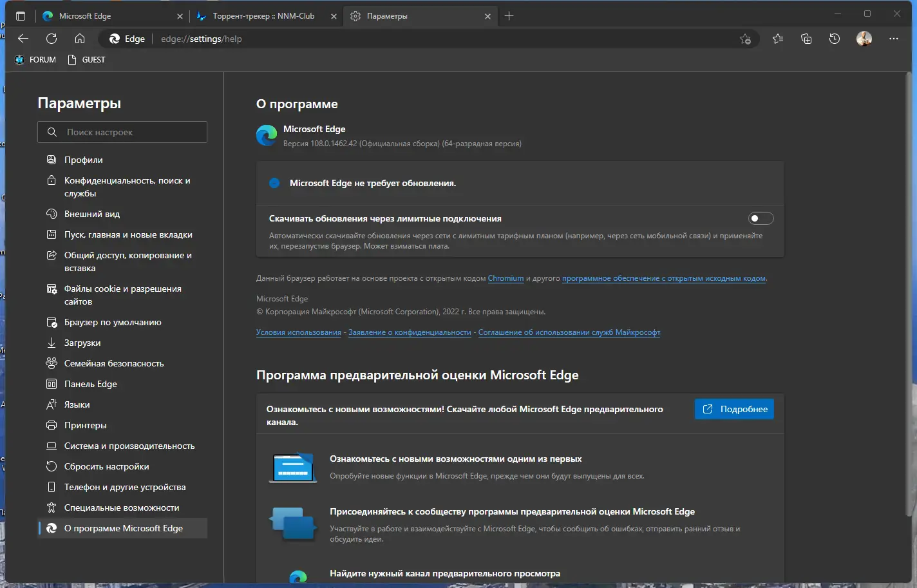Open Соглашение об использовании служб Майкрософт
The width and height of the screenshot is (917, 588).
[x=569, y=332]
